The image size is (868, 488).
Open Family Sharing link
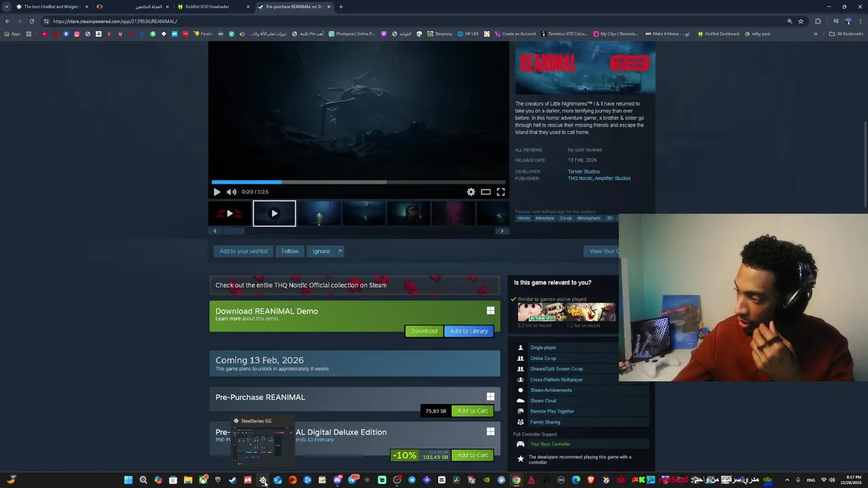click(x=545, y=422)
